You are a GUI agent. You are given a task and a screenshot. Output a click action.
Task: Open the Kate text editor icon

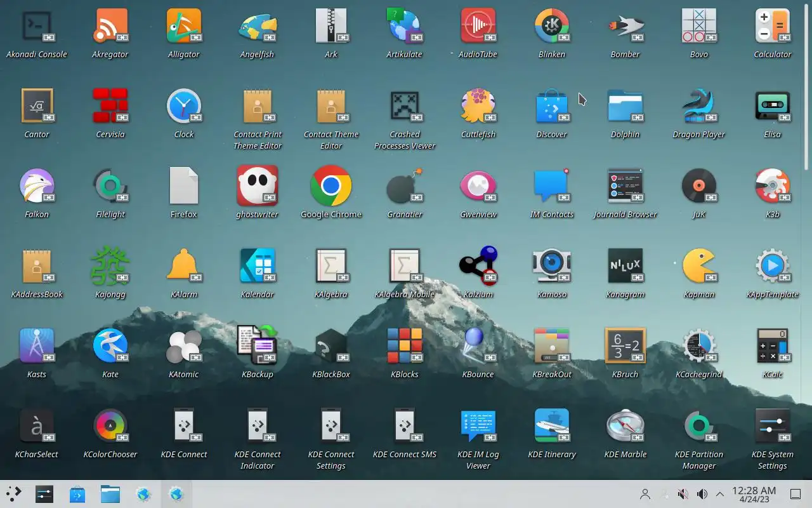coord(110,345)
